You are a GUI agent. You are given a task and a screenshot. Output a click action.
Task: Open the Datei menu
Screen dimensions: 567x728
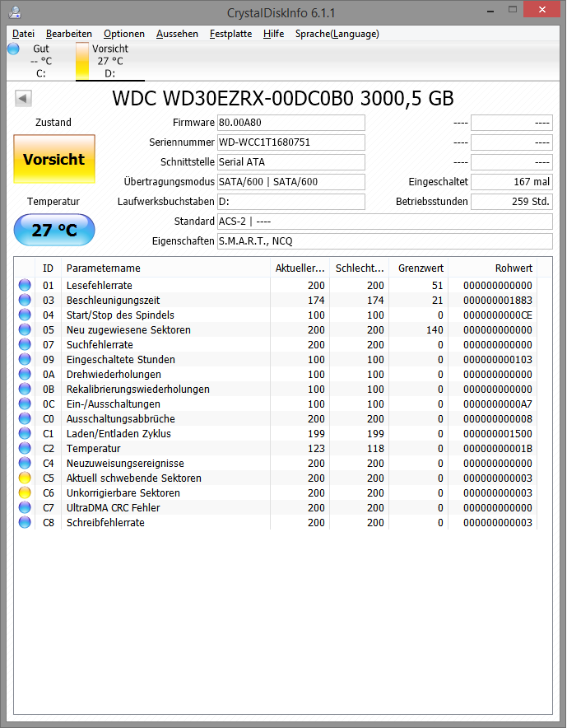[x=23, y=34]
